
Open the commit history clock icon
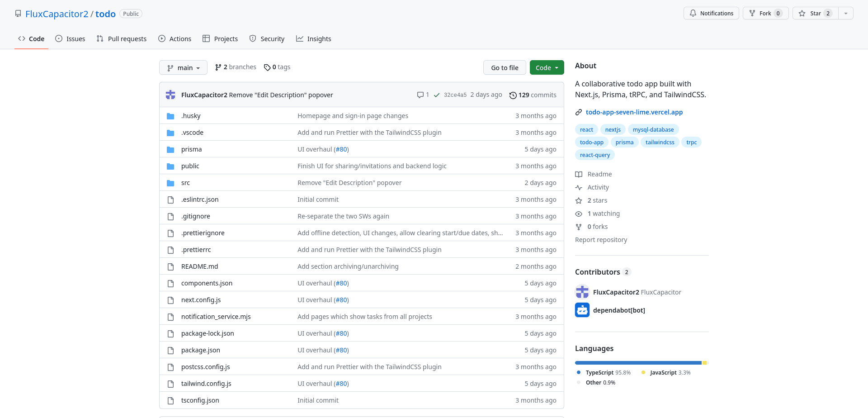[x=513, y=95]
